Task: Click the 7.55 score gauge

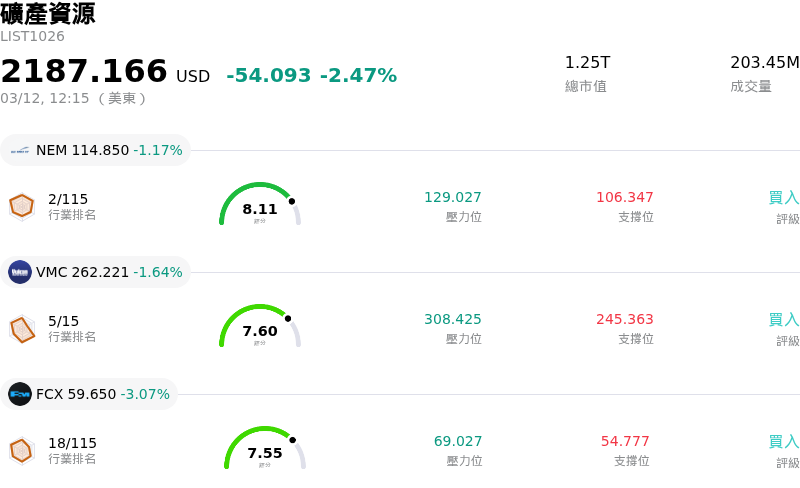Action: point(264,449)
